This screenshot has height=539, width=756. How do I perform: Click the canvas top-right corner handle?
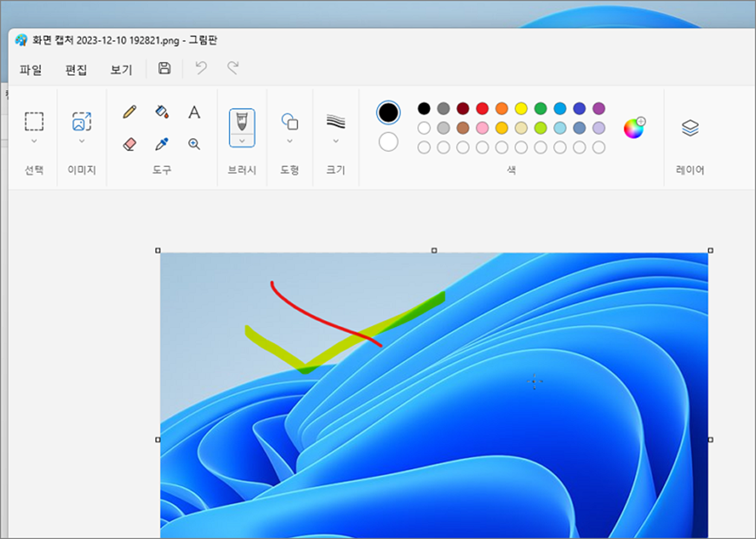[710, 250]
